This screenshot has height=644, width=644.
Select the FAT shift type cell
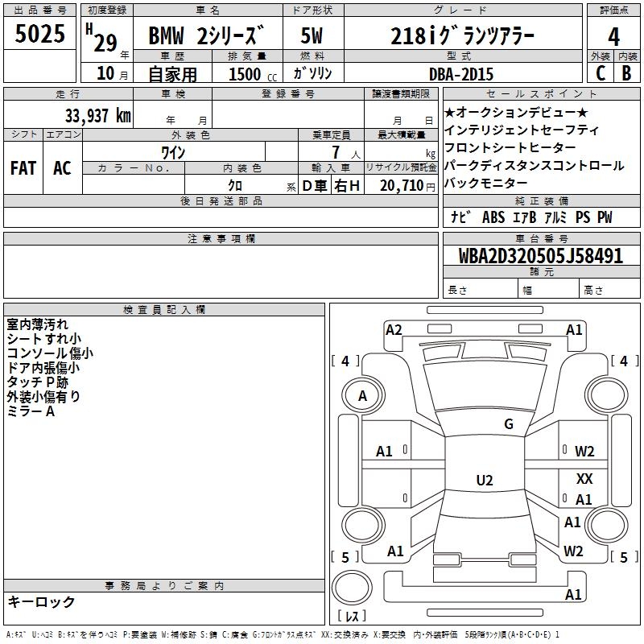point(23,167)
